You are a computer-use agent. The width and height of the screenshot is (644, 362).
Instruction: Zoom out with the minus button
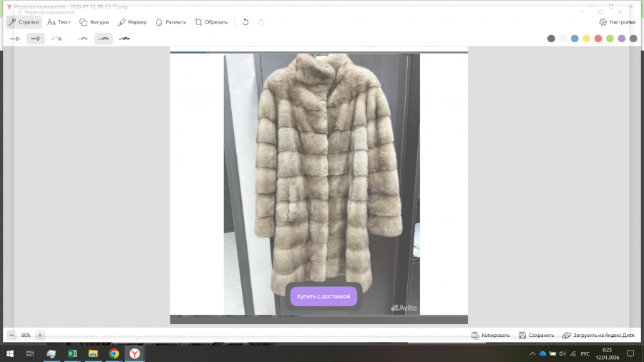click(x=11, y=335)
